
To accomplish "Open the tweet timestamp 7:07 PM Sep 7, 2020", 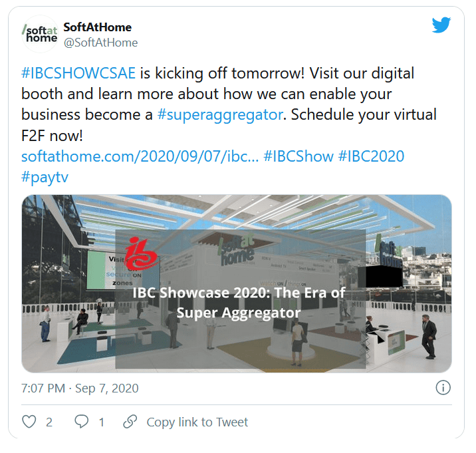I will [80, 388].
